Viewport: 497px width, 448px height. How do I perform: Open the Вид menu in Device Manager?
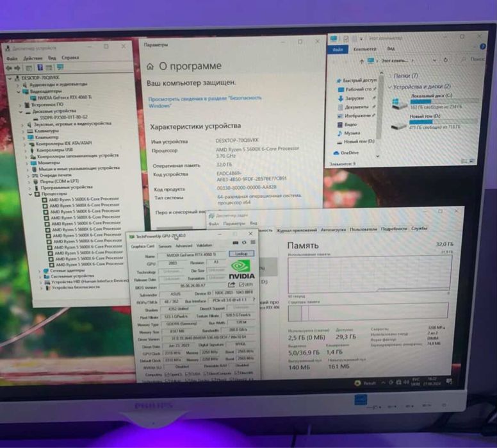[x=52, y=58]
